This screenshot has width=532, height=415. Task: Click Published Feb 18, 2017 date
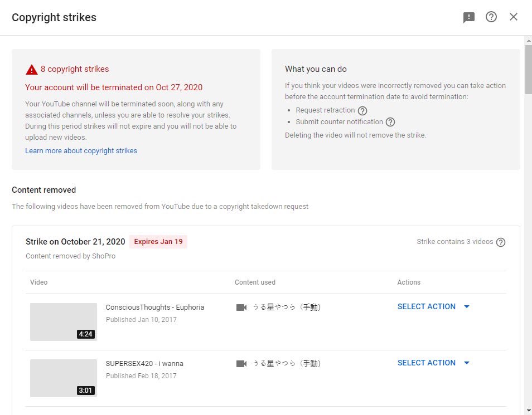coord(141,375)
